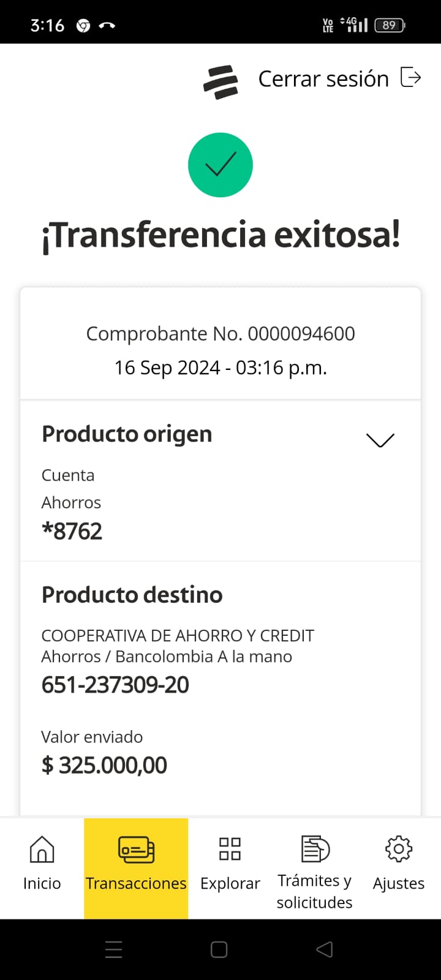
Task: Select the Comprobante No. 0000094600 text
Action: [x=221, y=334]
